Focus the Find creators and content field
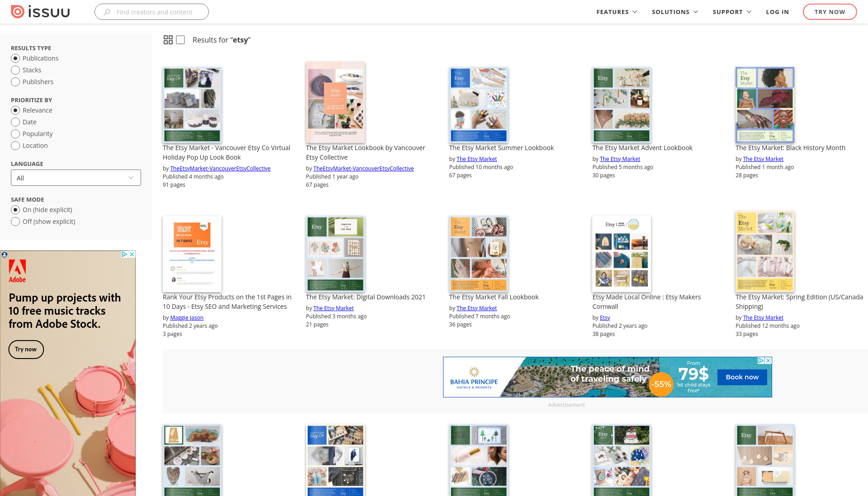This screenshot has width=868, height=496. [x=151, y=12]
